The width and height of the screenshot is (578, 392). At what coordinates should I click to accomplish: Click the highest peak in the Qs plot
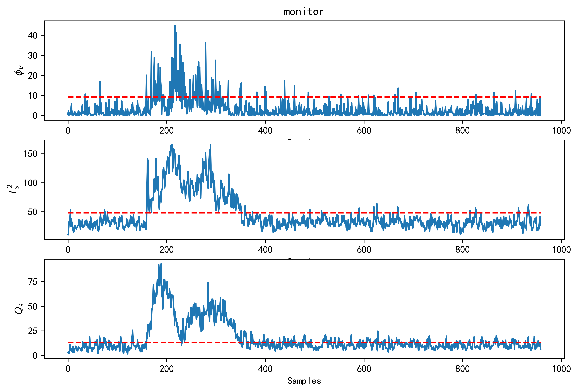(x=161, y=264)
